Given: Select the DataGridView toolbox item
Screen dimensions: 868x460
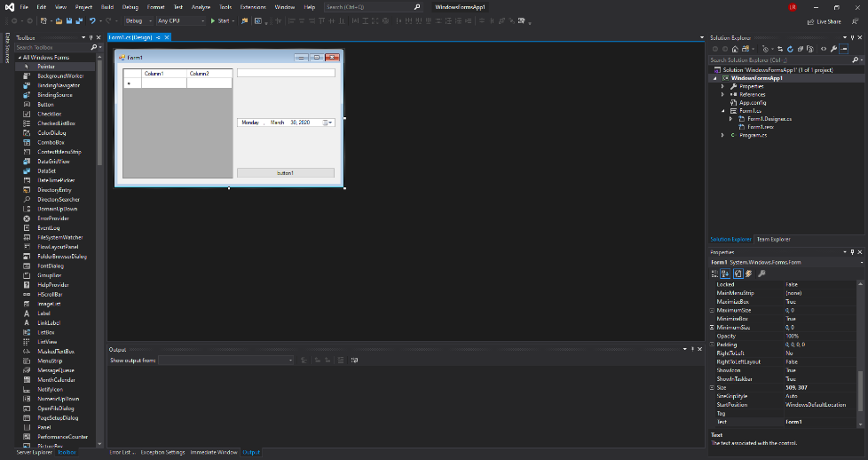Looking at the screenshot, I should point(53,161).
